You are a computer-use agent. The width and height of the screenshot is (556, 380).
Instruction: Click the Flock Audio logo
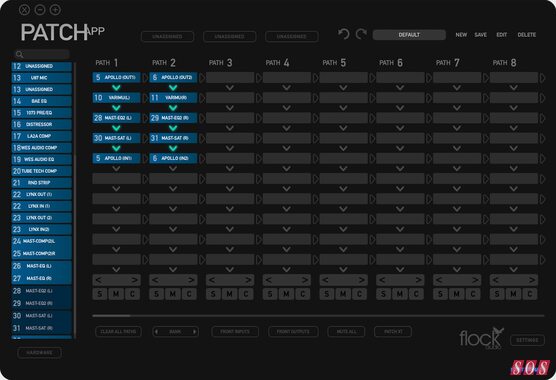click(481, 338)
